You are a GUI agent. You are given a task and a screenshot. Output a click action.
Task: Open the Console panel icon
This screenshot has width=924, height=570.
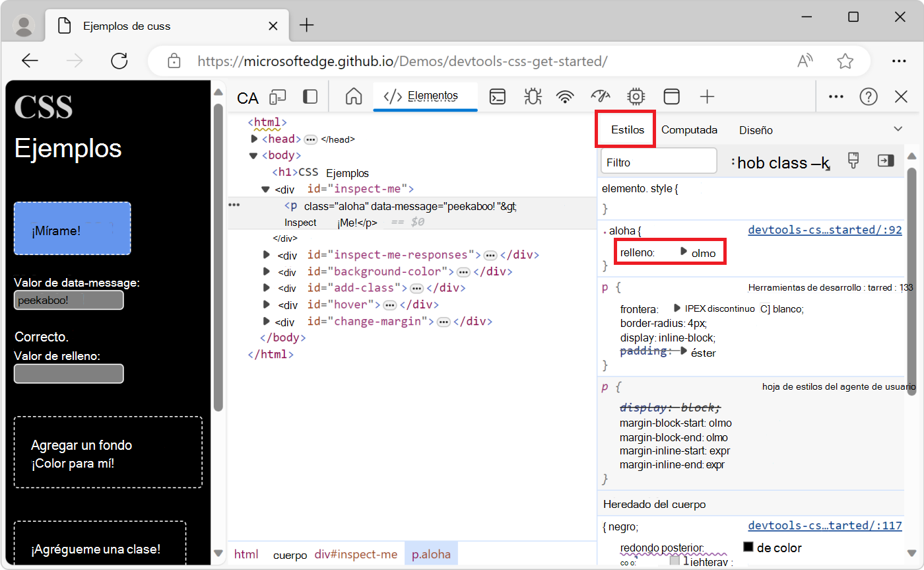click(x=498, y=96)
